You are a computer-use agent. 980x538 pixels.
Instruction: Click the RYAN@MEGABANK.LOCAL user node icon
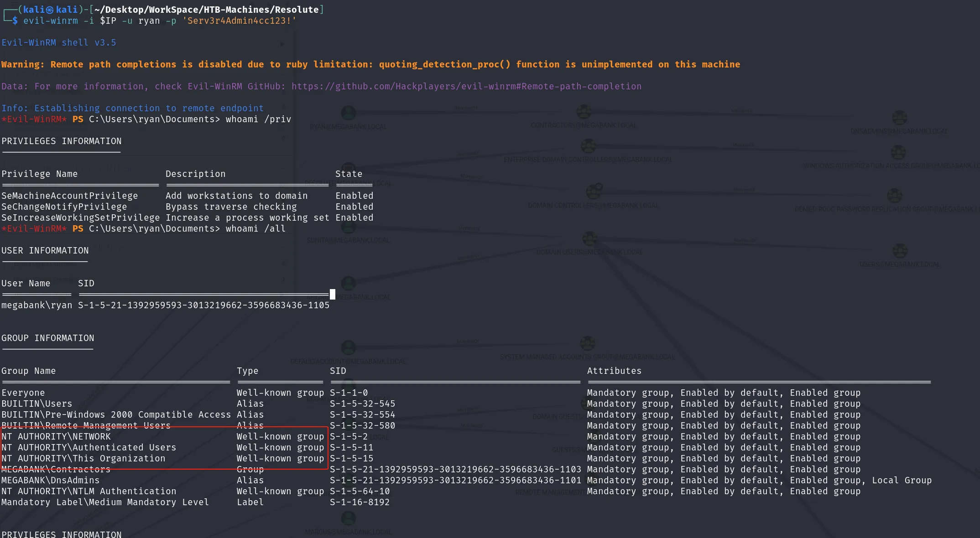point(348,113)
